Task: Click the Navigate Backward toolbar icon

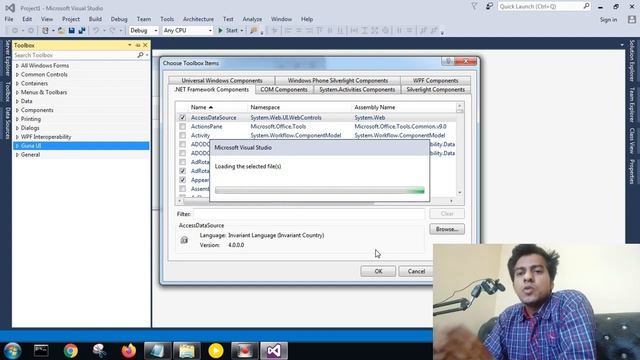Action: (x=15, y=31)
